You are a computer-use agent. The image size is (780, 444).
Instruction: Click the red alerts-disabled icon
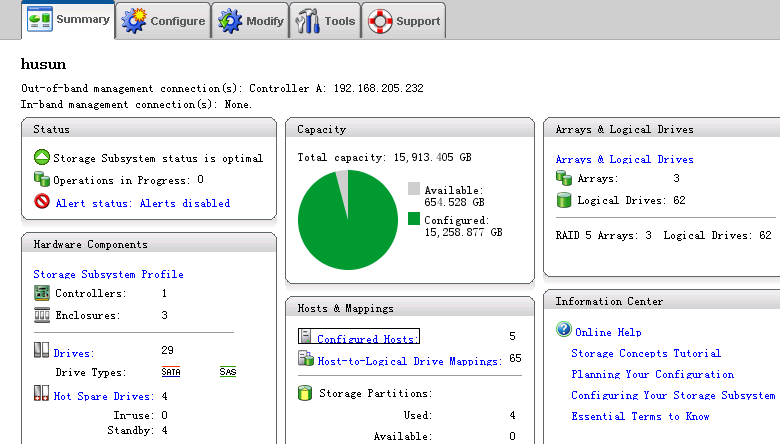tap(42, 201)
